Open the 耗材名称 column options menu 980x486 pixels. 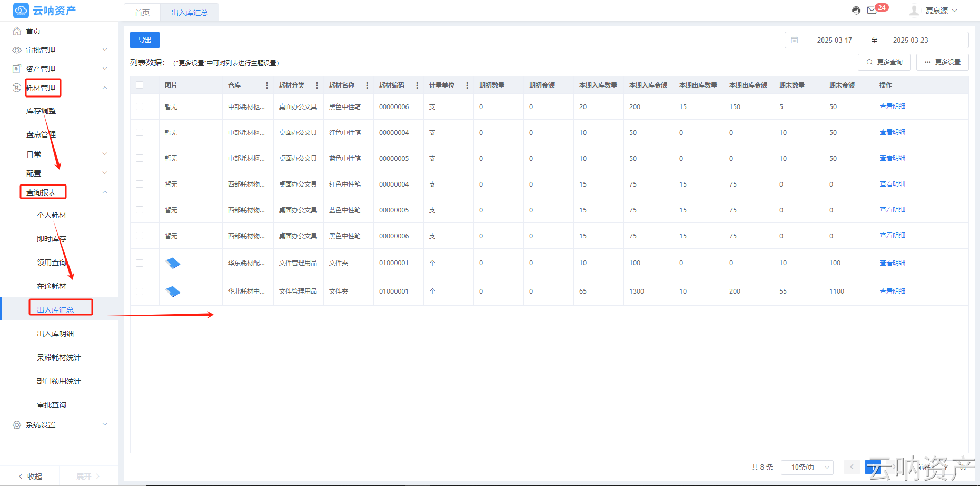(x=367, y=85)
